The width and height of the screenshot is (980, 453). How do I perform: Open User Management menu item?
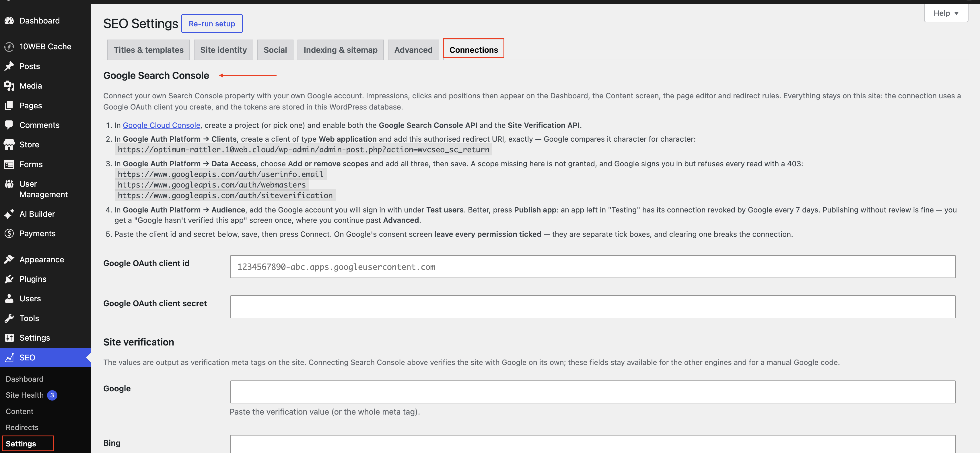(x=43, y=189)
